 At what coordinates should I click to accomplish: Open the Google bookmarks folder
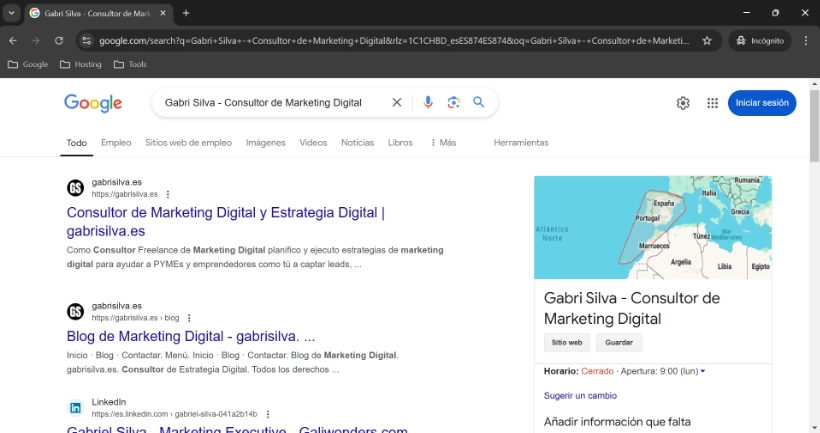click(28, 64)
